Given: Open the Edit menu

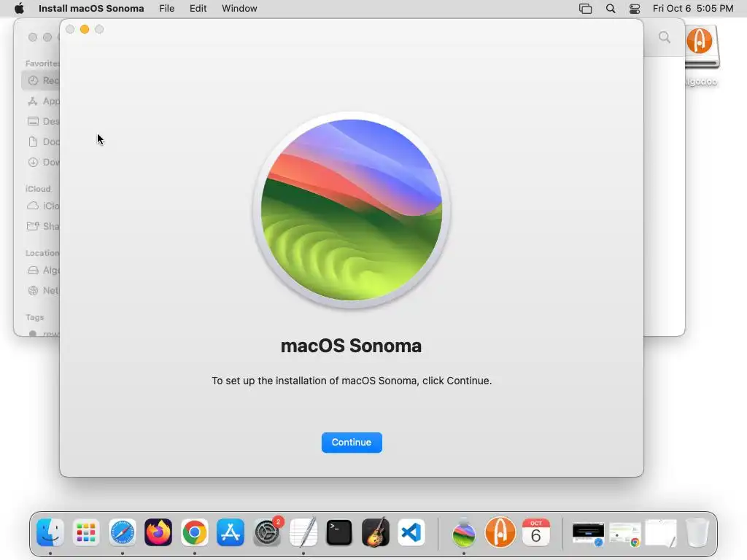Looking at the screenshot, I should pos(198,9).
